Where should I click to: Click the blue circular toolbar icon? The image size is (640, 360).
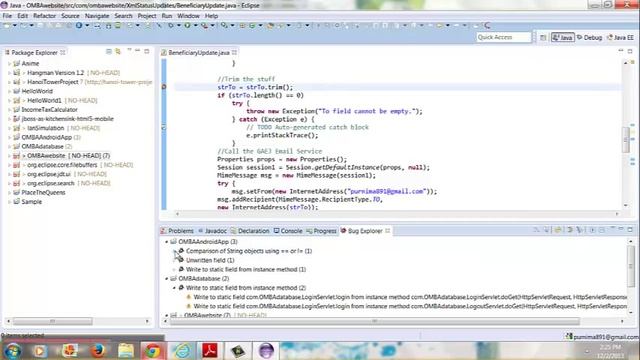point(79,25)
